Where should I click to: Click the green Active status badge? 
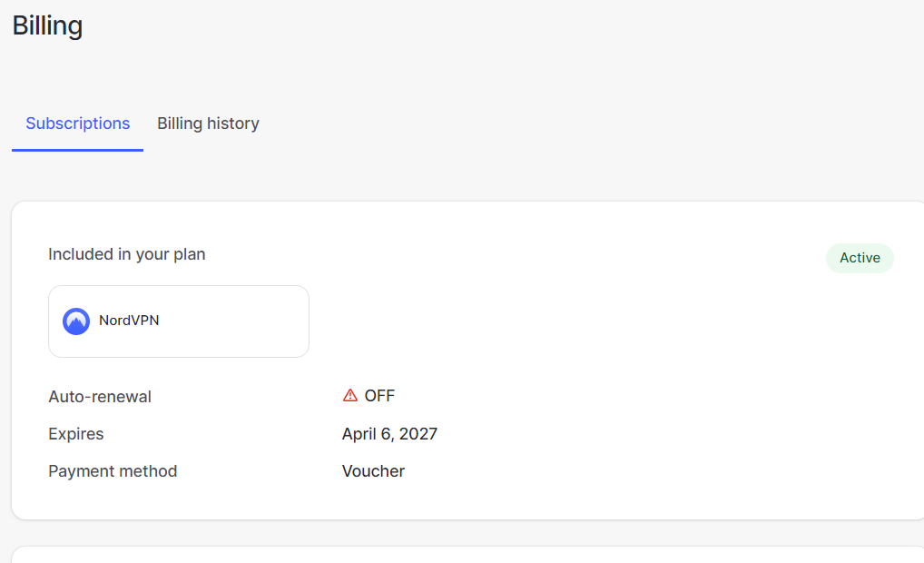[860, 258]
